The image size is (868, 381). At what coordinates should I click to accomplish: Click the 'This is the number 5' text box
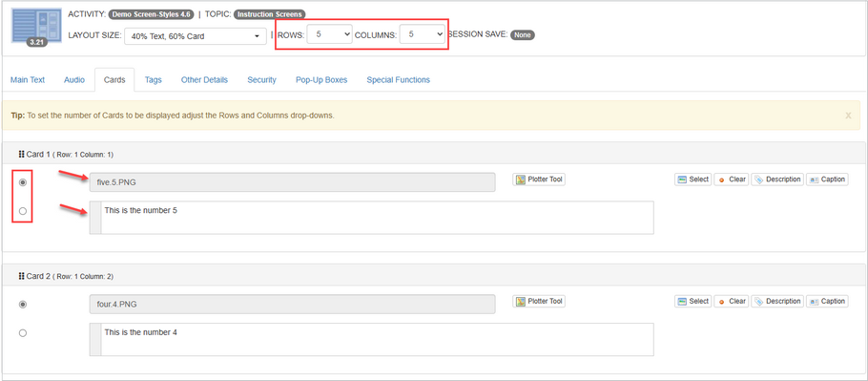pos(371,218)
